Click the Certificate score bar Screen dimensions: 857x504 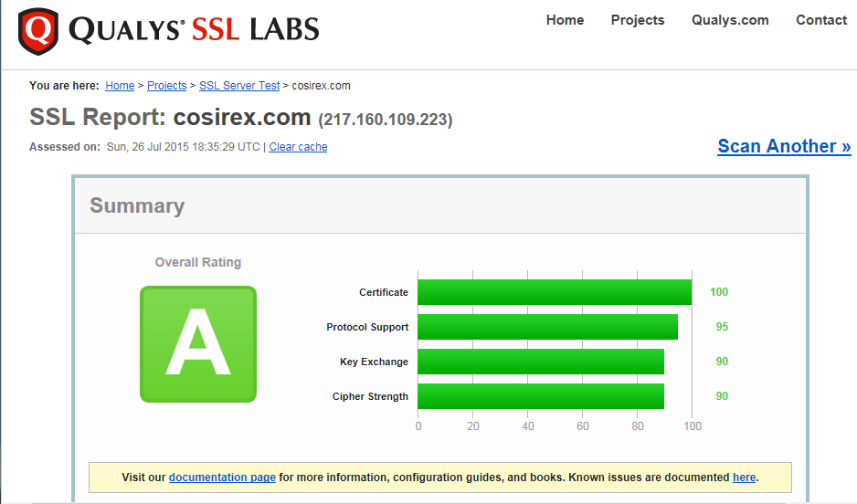tap(555, 292)
